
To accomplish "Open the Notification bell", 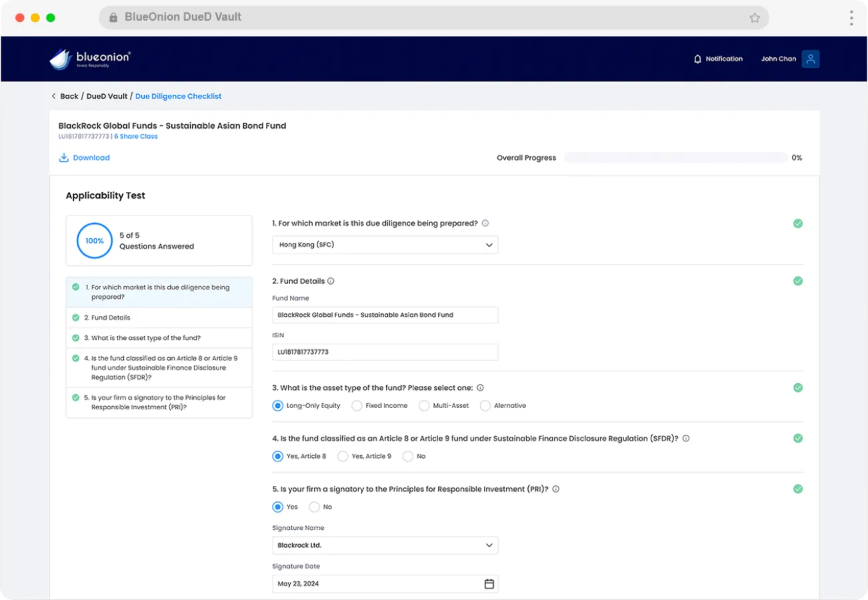I will pos(698,59).
